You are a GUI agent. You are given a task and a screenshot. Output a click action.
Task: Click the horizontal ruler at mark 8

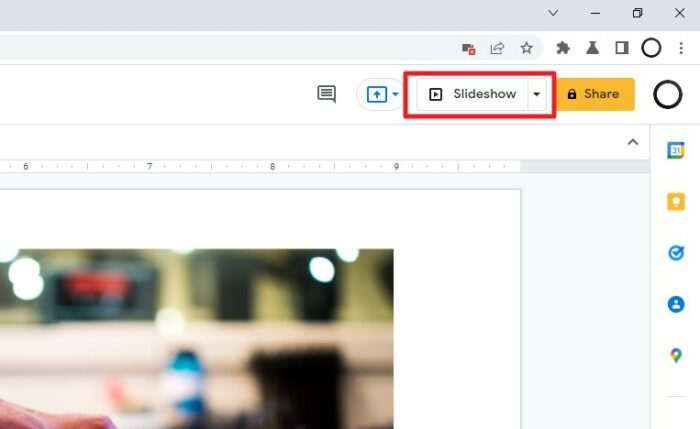[x=272, y=167]
